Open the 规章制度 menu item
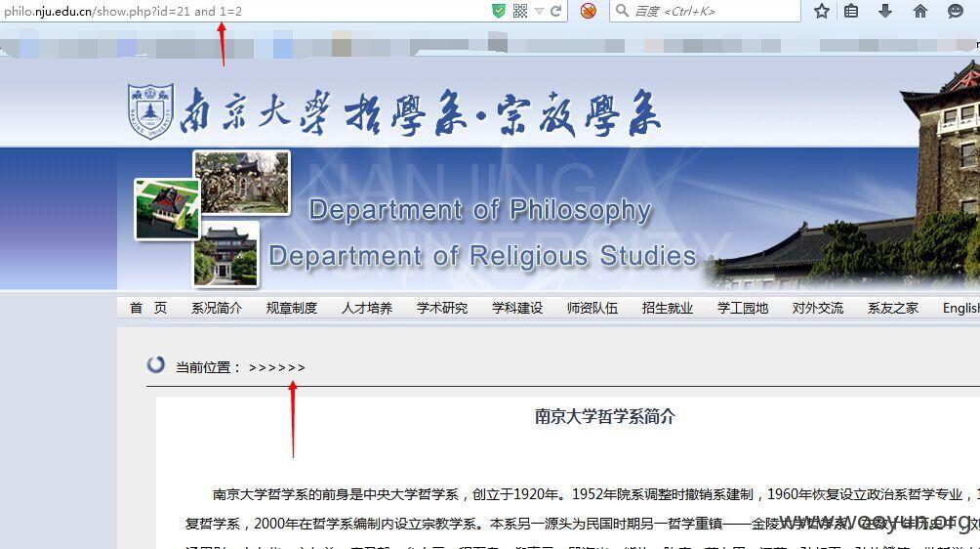Screen dimensions: 980x549 coord(291,308)
